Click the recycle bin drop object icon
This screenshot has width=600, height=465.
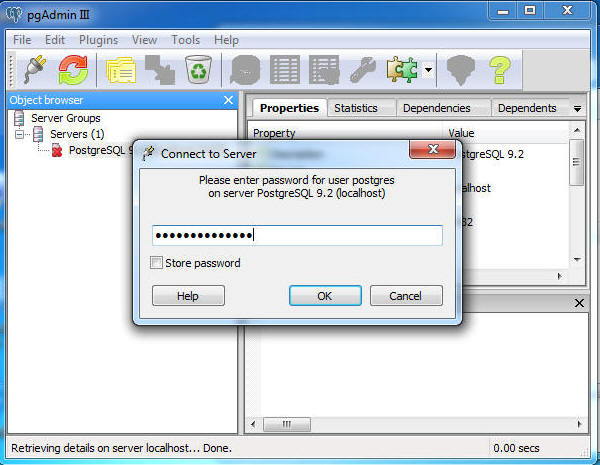click(x=198, y=69)
